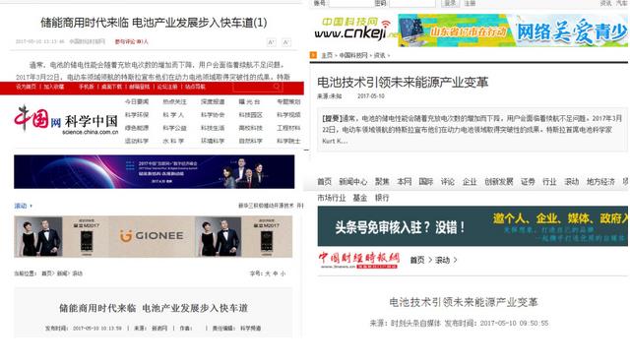Open 自然科学 in 科学中国 navigation

pos(251,141)
